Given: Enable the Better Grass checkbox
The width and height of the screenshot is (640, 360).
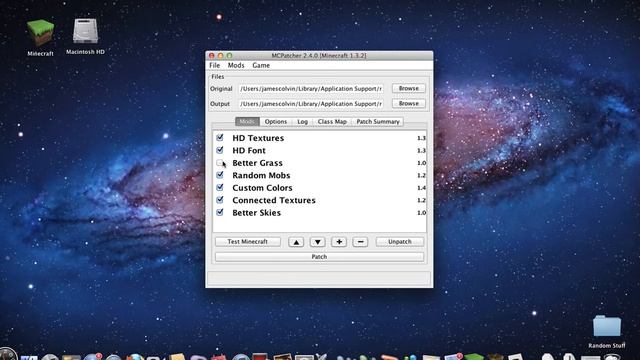Looking at the screenshot, I should coord(220,162).
